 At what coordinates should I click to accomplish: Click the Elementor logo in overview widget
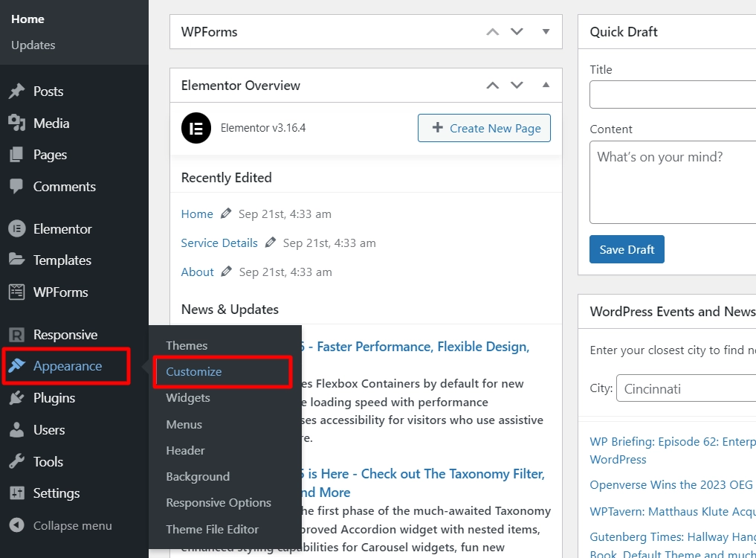(196, 128)
